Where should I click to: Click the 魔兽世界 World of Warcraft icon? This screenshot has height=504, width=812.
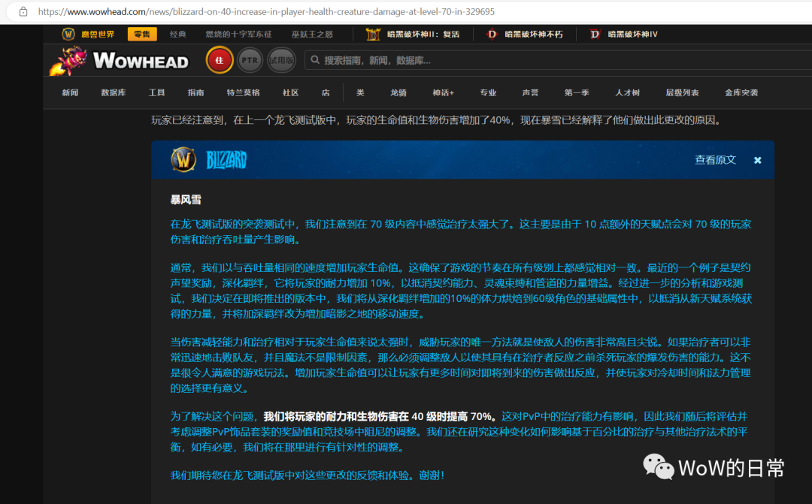68,33
